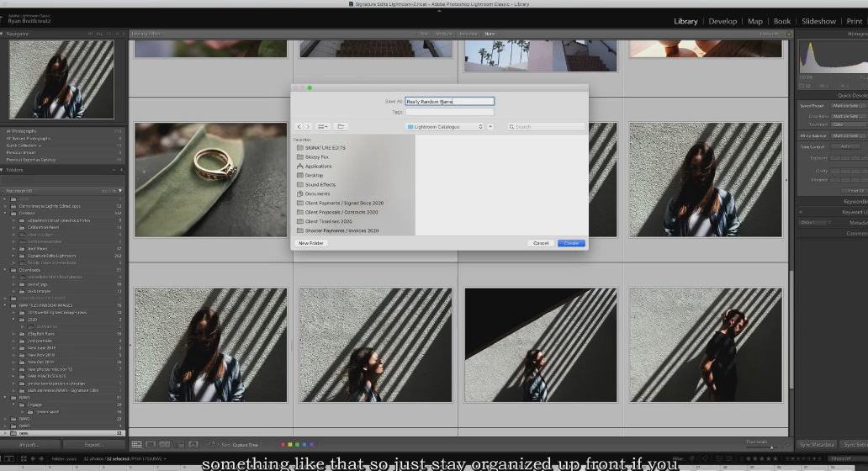Open the view options dropdown in dialog

coord(323,126)
